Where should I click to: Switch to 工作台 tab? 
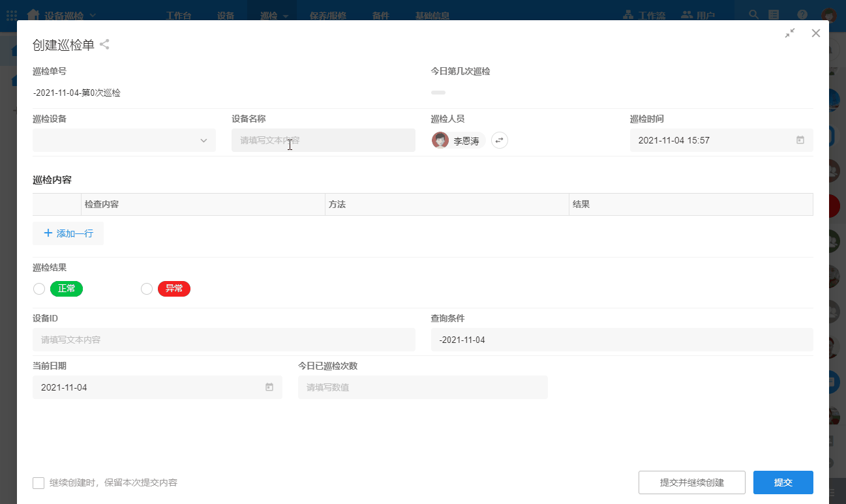(179, 16)
